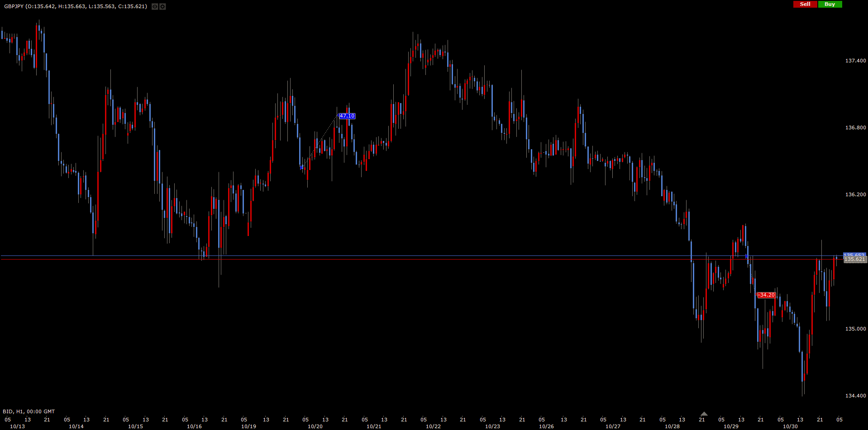Click the 135.000 price axis label

(x=855, y=329)
